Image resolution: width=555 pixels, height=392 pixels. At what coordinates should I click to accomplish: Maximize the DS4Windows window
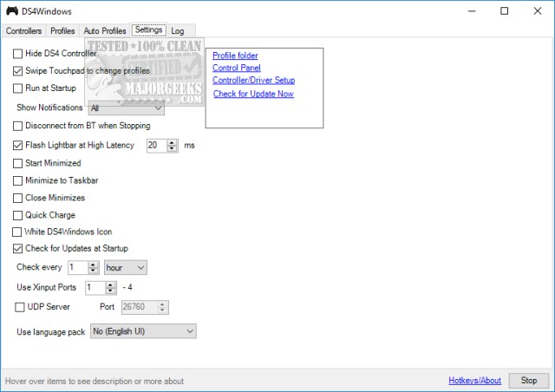[x=505, y=11]
